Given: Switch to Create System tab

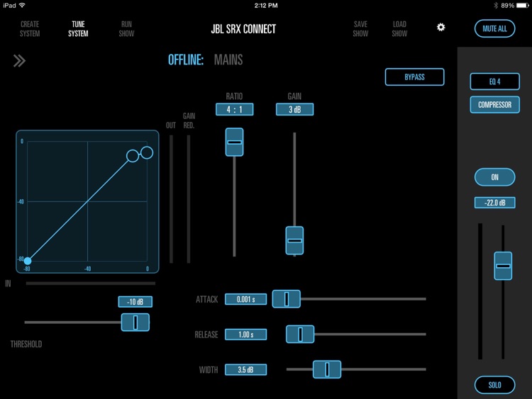Looking at the screenshot, I should [x=30, y=29].
